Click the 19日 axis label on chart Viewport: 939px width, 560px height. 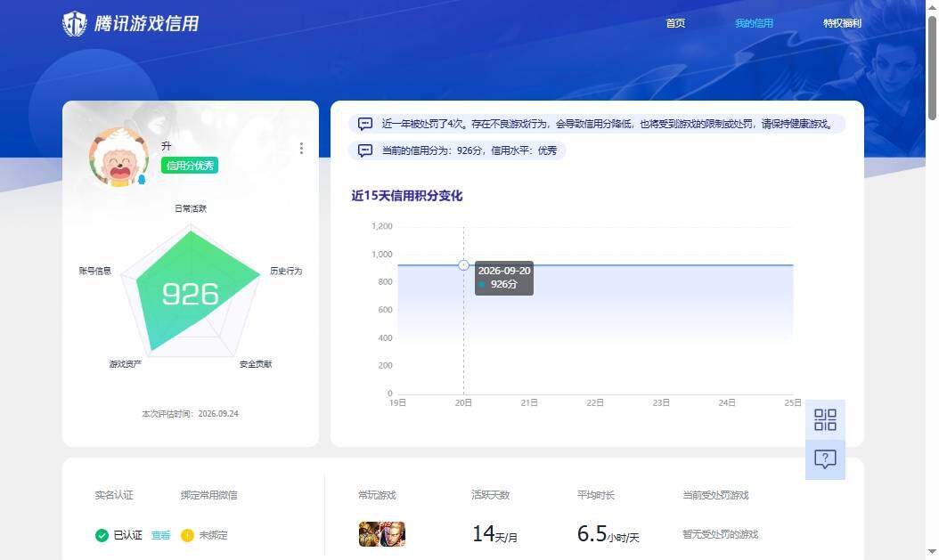(x=397, y=402)
